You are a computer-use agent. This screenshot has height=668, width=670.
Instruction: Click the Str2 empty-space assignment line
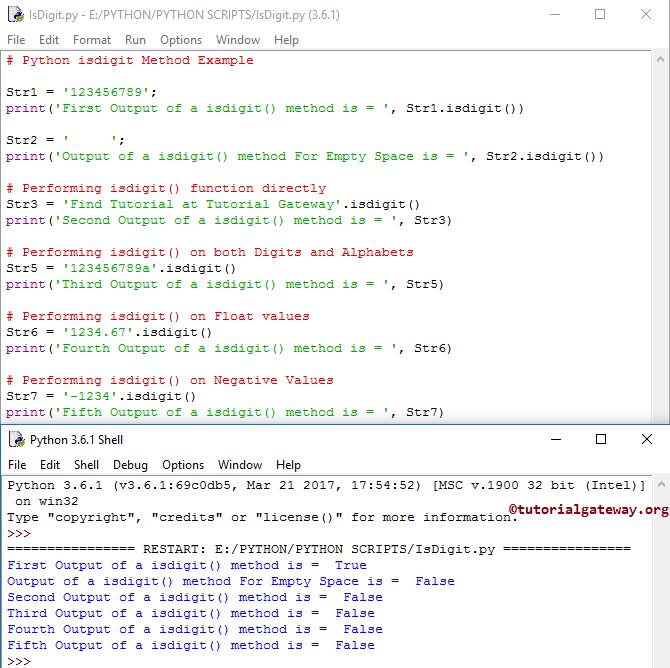65,140
